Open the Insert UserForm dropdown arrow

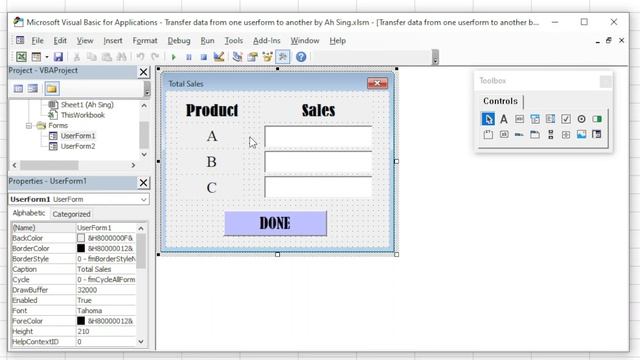pos(47,57)
